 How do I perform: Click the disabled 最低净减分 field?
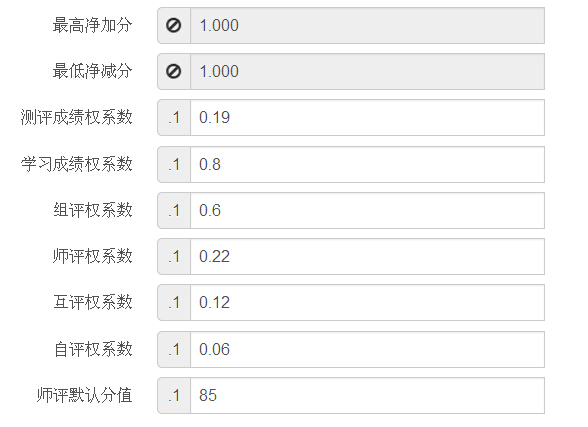coord(368,71)
